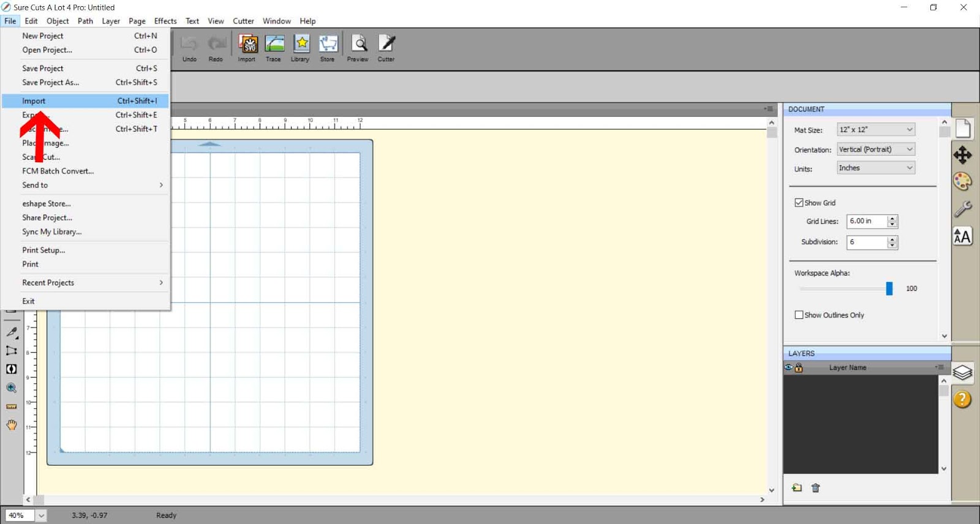Screen dimensions: 980x524
Task: Open the Effects menu
Action: pos(165,21)
